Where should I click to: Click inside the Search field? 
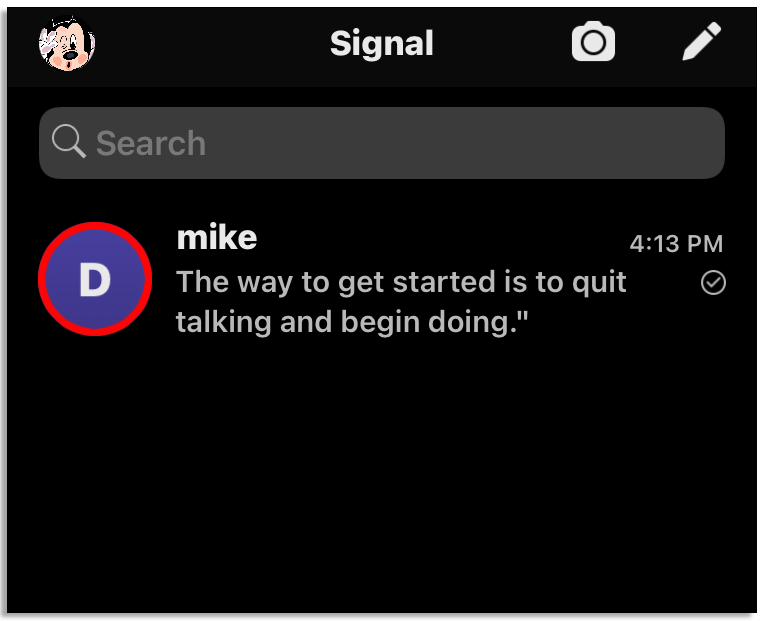400,143
